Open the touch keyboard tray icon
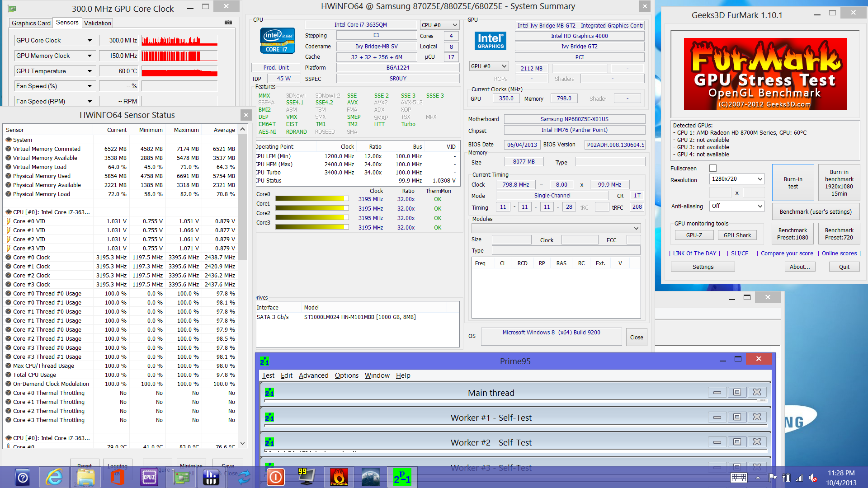This screenshot has height=488, width=868. coord(739,478)
